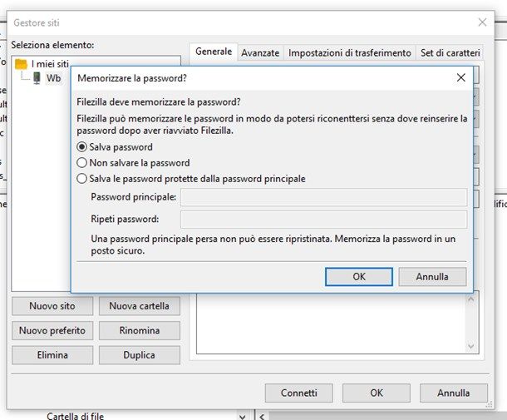Click Annulla in the password dialog
The width and height of the screenshot is (507, 420).
tap(432, 277)
